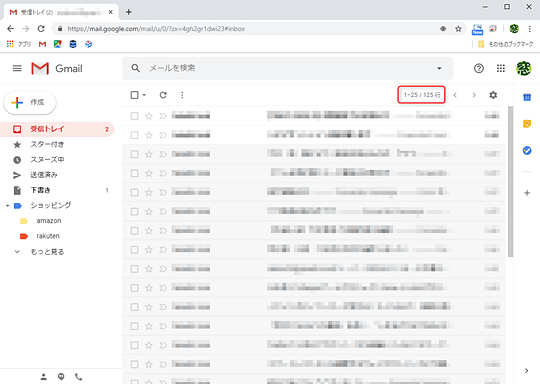The height and width of the screenshot is (384, 540).
Task: Open Gmail bookmark in bookmarks bar
Action: click(42, 44)
